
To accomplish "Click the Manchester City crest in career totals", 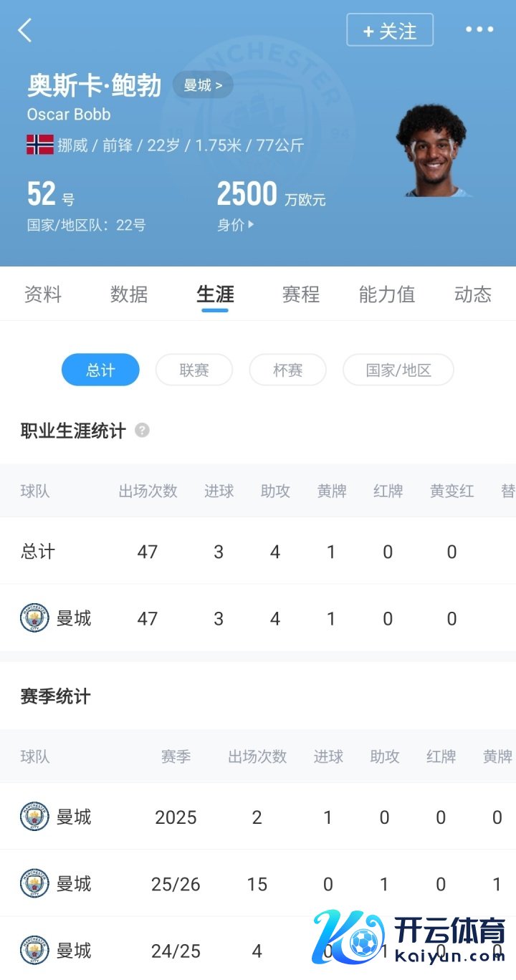I will [x=34, y=618].
